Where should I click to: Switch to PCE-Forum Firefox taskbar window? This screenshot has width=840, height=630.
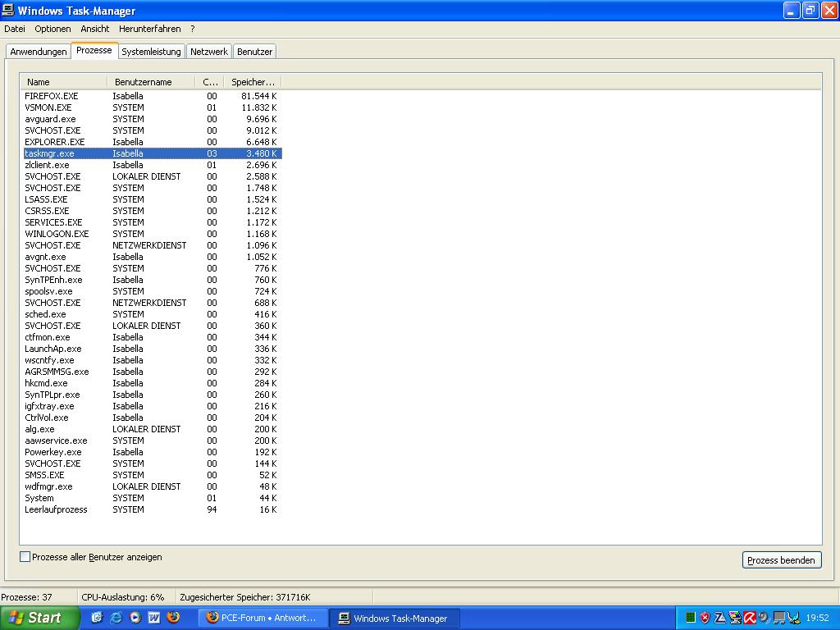pyautogui.click(x=262, y=618)
